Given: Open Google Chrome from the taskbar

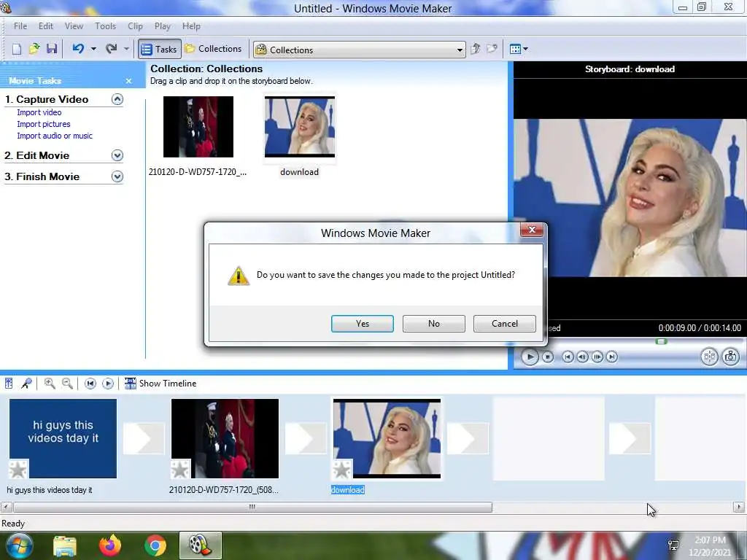Looking at the screenshot, I should click(155, 545).
